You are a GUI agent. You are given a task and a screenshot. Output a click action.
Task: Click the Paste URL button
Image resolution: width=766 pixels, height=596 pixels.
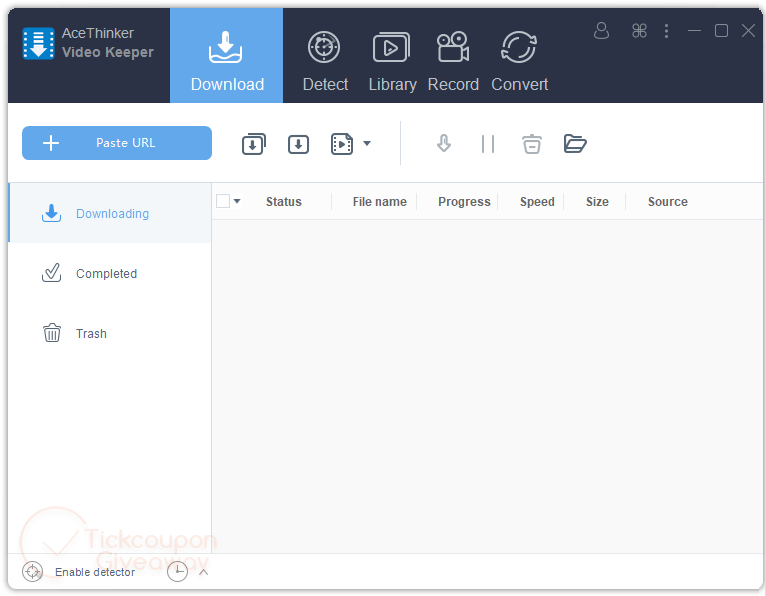pyautogui.click(x=117, y=143)
